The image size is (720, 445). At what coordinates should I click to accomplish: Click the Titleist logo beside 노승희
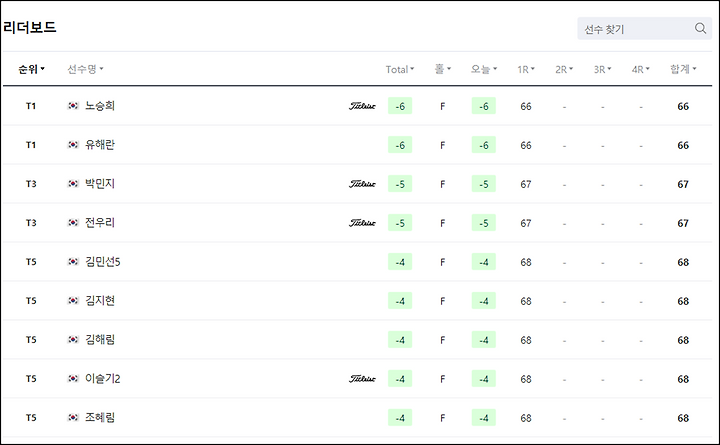coord(362,106)
